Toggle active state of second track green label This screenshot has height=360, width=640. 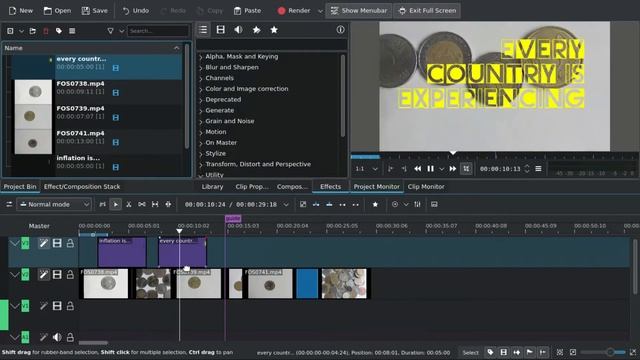point(25,275)
